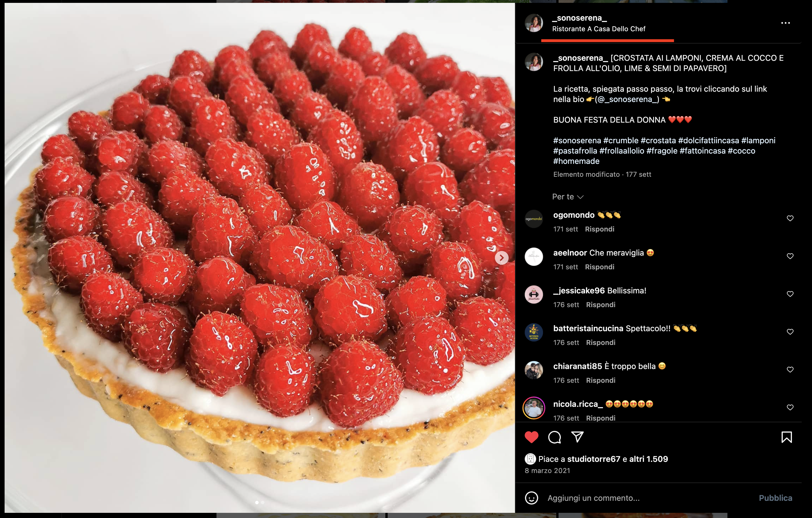Viewport: 812px width, 518px height.
Task: Open the list of altri 1.509 likes
Action: pos(648,459)
